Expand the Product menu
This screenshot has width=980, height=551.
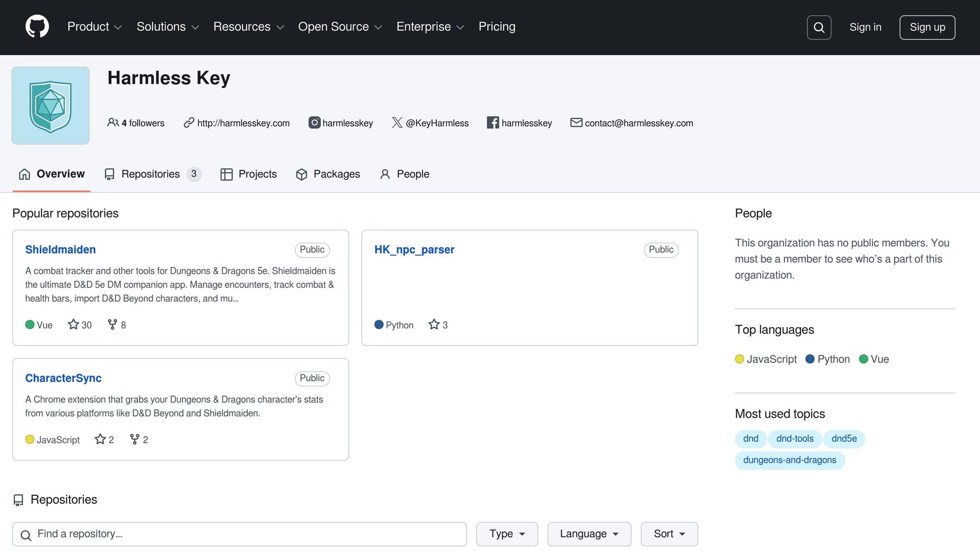pos(94,27)
